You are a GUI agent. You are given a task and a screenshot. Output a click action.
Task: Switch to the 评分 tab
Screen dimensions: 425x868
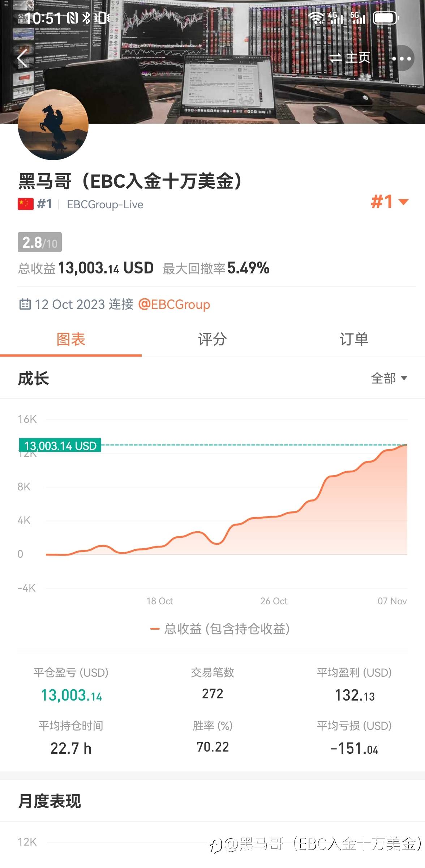click(212, 339)
